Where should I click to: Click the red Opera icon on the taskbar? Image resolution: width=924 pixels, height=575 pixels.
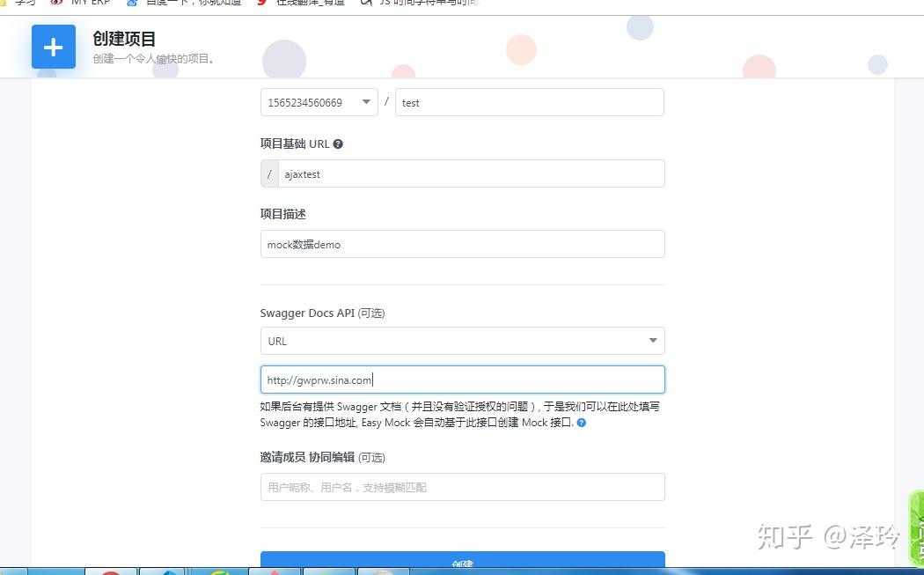(x=112, y=571)
